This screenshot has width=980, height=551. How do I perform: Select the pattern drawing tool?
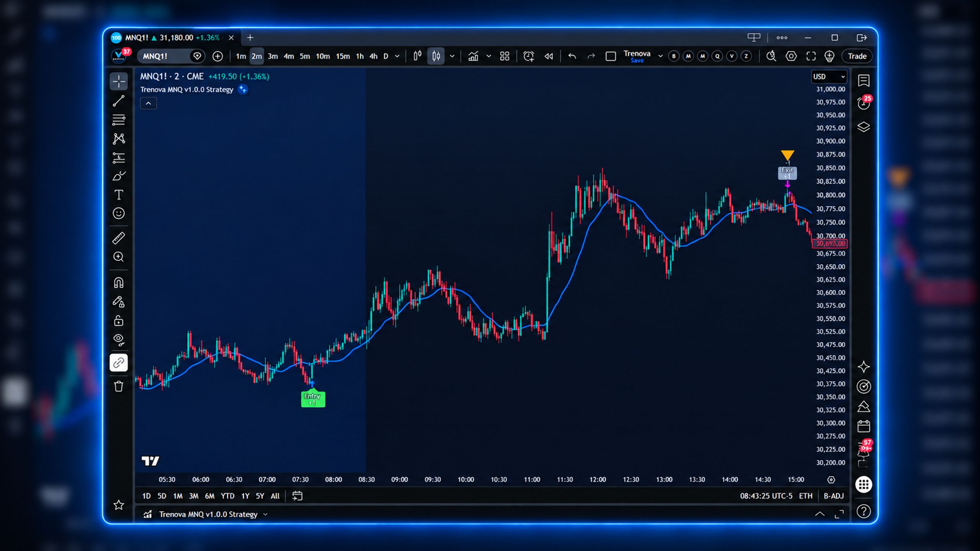point(119,139)
